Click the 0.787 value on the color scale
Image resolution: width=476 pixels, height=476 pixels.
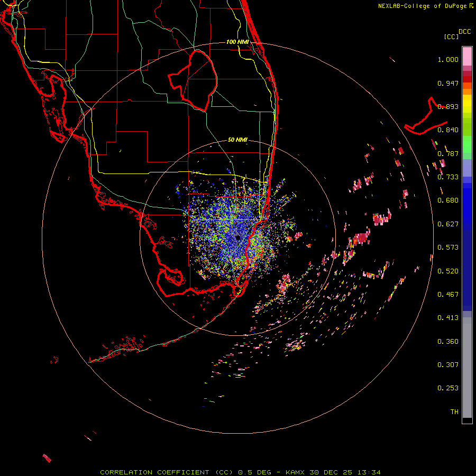tap(448, 153)
